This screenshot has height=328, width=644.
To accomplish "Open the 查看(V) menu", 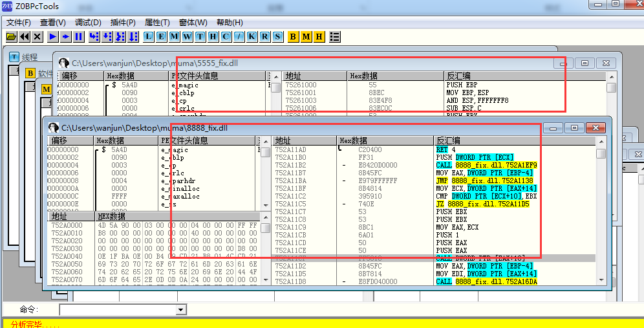I will 52,22.
